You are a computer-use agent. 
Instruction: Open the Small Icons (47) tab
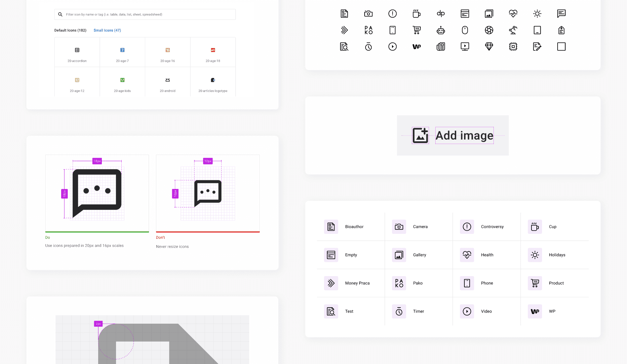[107, 30]
